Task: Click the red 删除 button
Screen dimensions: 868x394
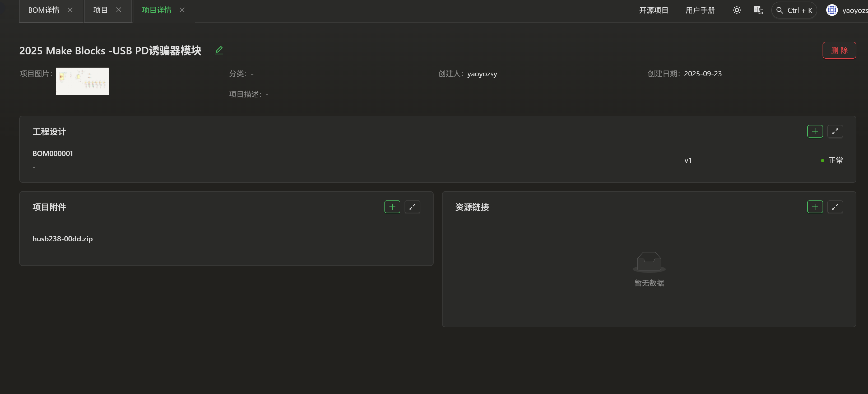Action: click(839, 50)
